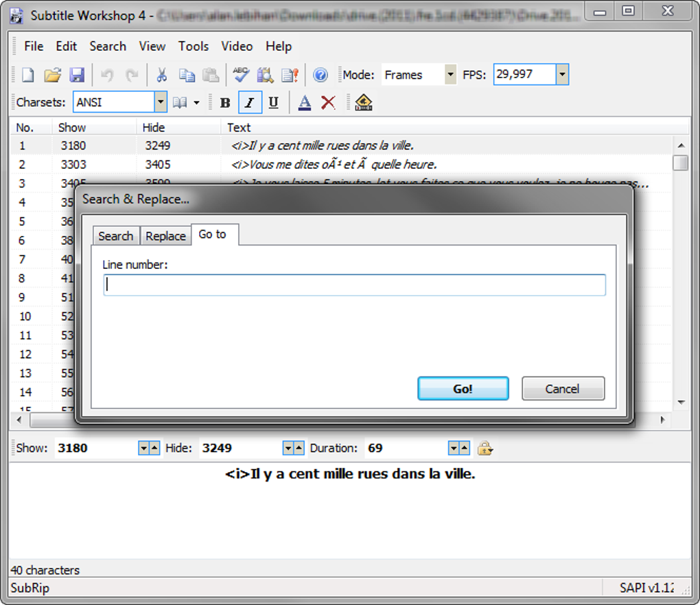Increase the Hide time value
Screen dimensions: 700x605
pyautogui.click(x=299, y=448)
